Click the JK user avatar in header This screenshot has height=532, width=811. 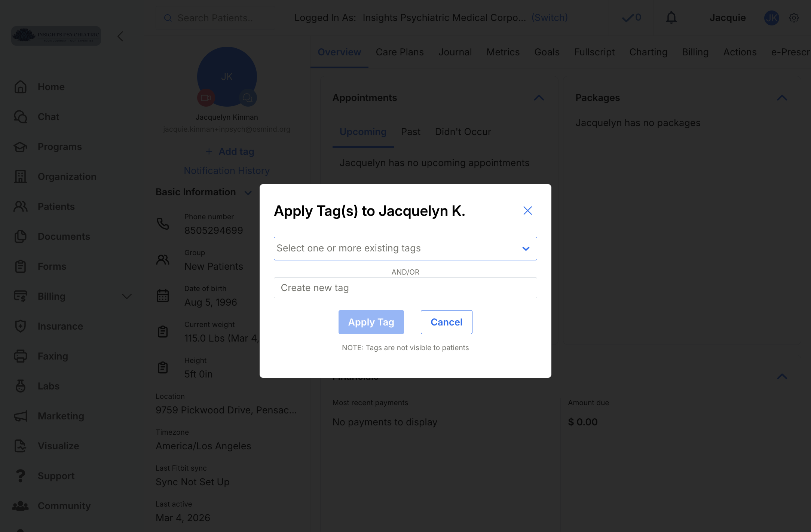tap(772, 18)
